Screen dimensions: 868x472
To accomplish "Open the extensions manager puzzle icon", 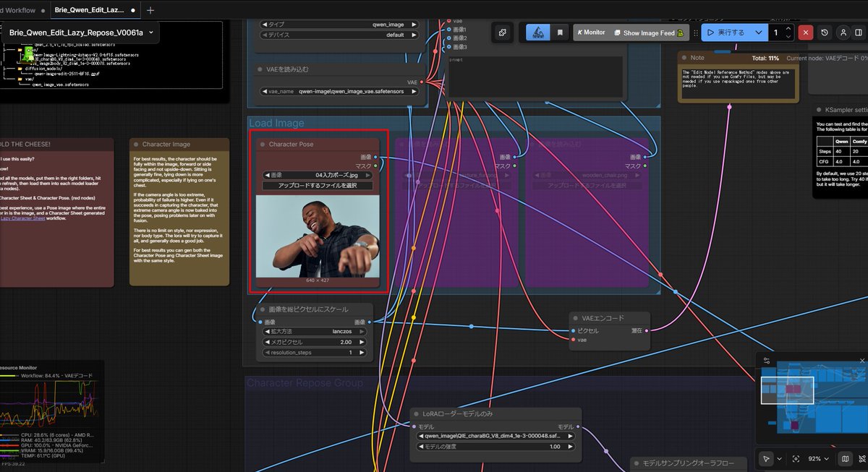I will point(503,33).
